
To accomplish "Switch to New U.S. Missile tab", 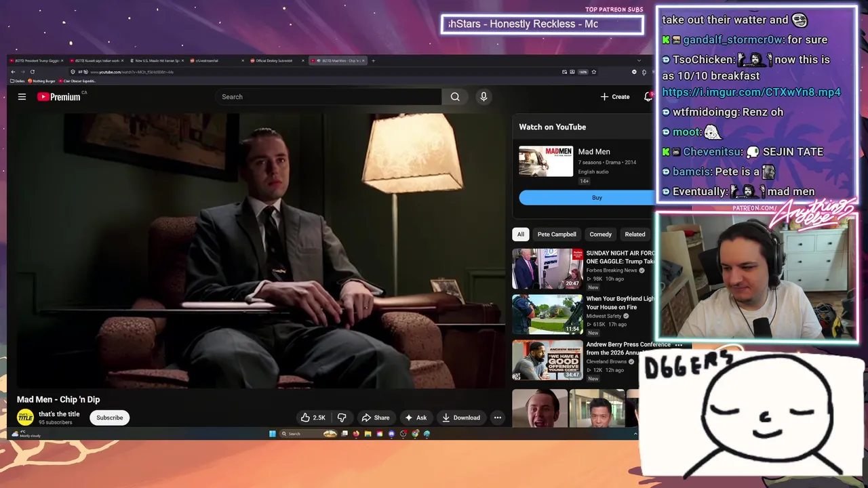I will click(x=157, y=60).
